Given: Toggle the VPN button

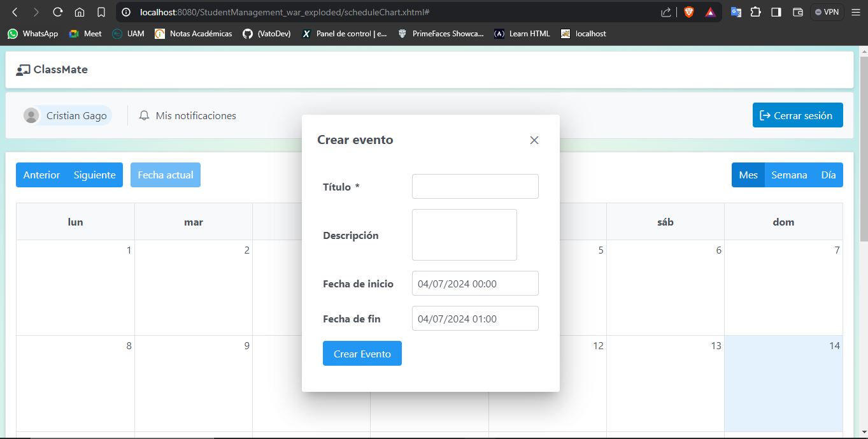Looking at the screenshot, I should click(x=827, y=12).
